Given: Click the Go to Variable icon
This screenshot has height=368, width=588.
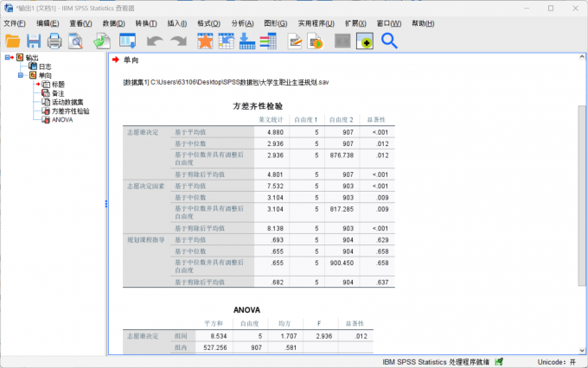Looking at the screenshot, I should coord(247,41).
